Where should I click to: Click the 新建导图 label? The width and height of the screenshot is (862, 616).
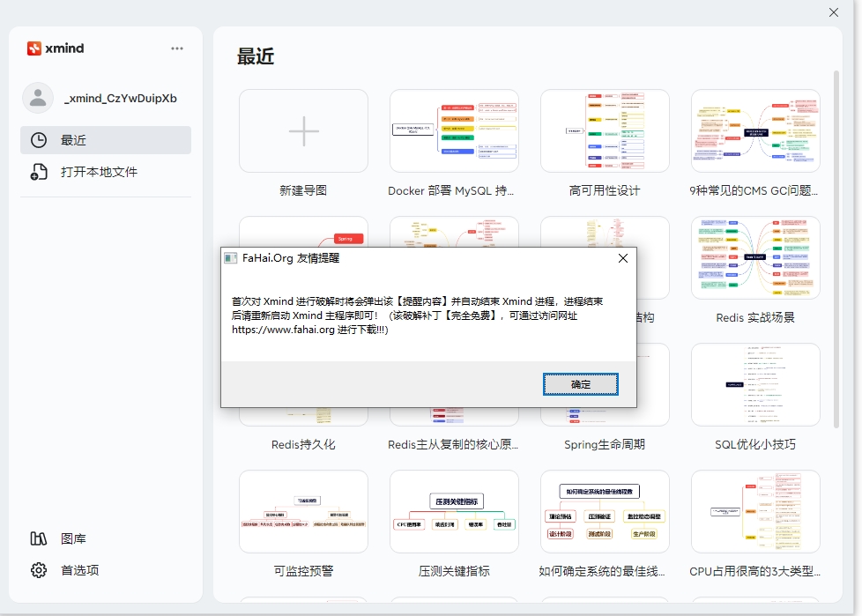(303, 190)
